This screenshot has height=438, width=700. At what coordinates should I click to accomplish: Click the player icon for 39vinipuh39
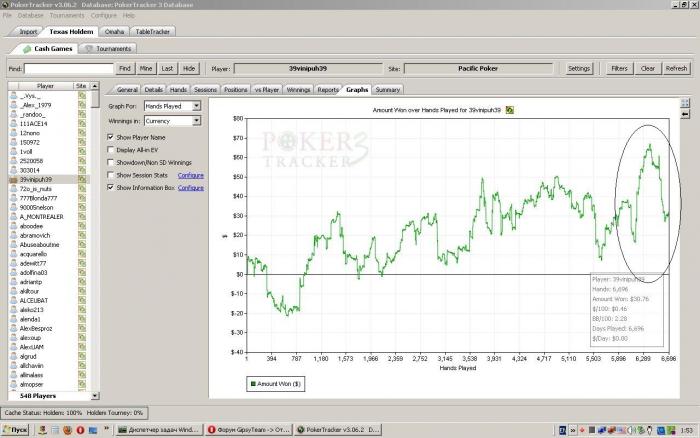coord(13,180)
